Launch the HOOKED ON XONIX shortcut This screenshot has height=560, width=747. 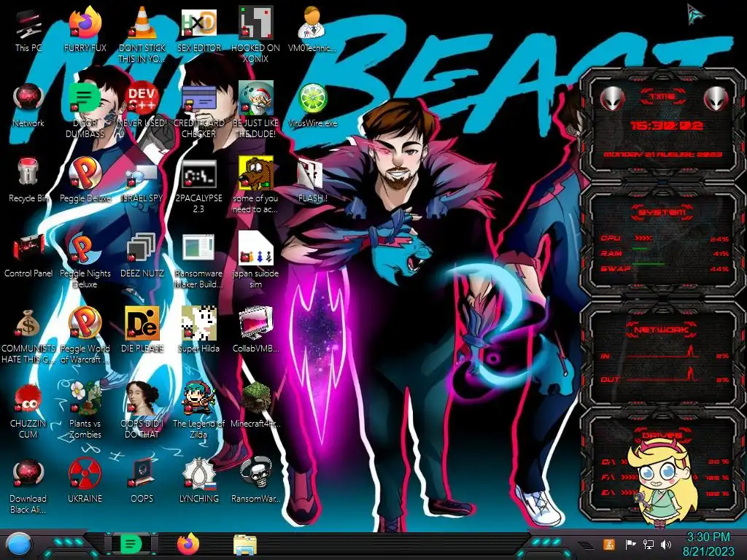click(256, 34)
